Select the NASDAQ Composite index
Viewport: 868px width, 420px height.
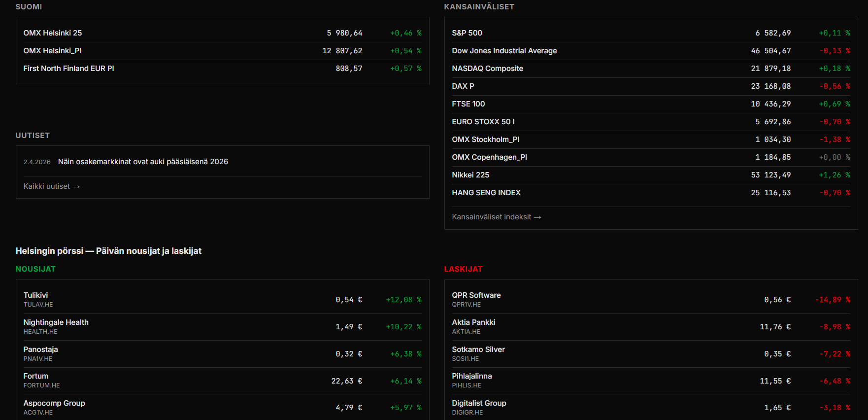(x=488, y=69)
